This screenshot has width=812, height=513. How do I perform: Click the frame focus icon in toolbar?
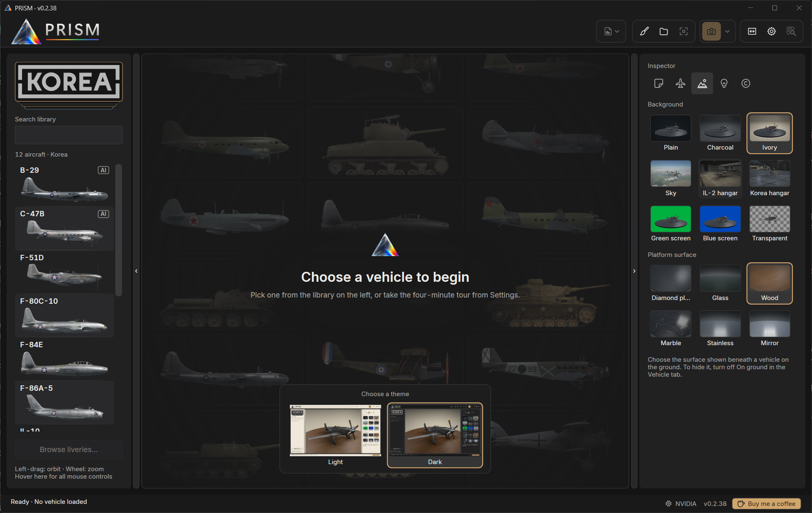pyautogui.click(x=683, y=31)
